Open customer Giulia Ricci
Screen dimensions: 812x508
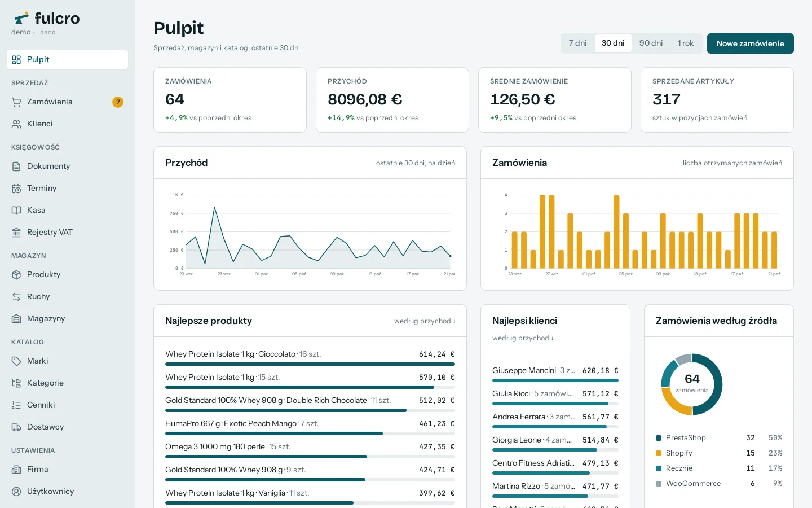(x=555, y=397)
